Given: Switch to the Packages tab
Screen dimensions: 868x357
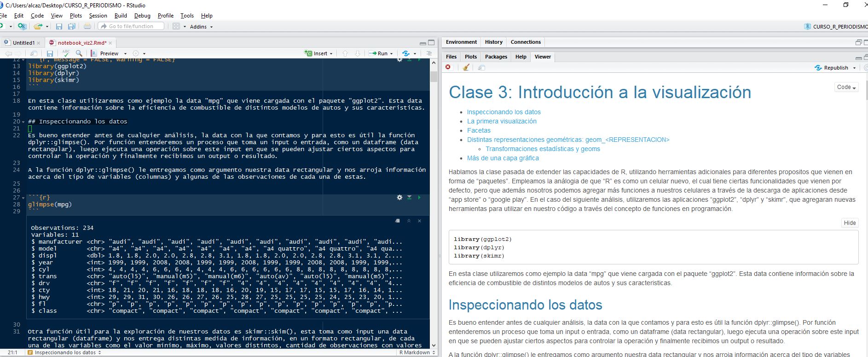Looking at the screenshot, I should pos(496,57).
